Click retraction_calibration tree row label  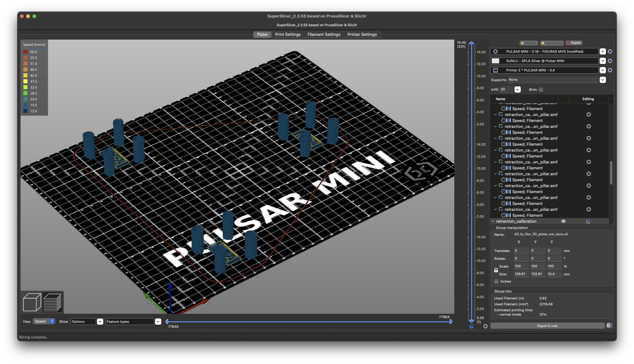(x=516, y=221)
